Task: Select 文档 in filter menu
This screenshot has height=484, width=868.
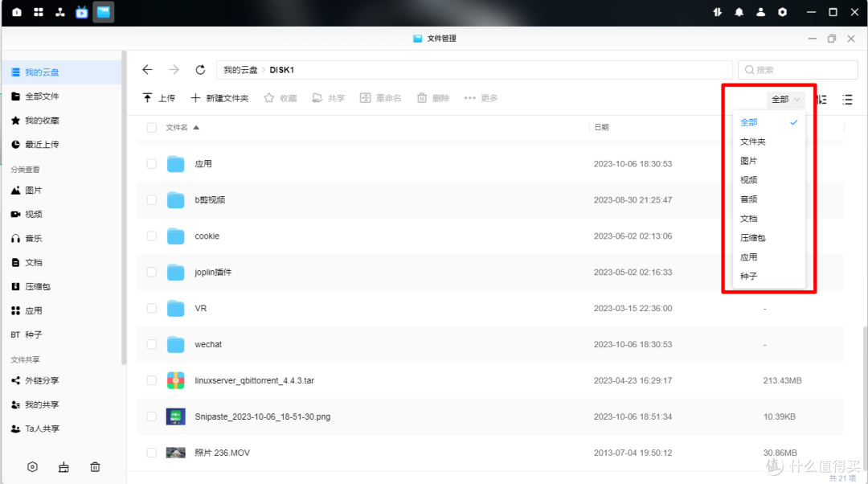Action: pyautogui.click(x=768, y=219)
